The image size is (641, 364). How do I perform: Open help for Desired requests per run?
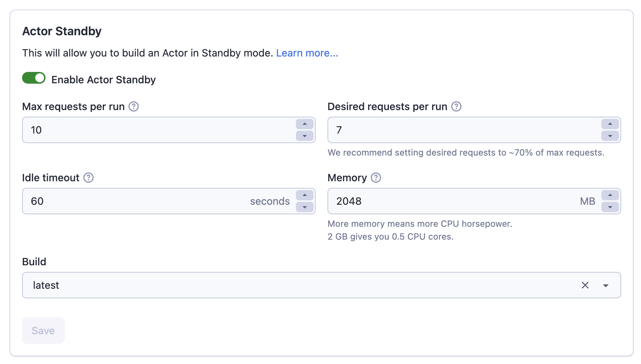point(456,106)
